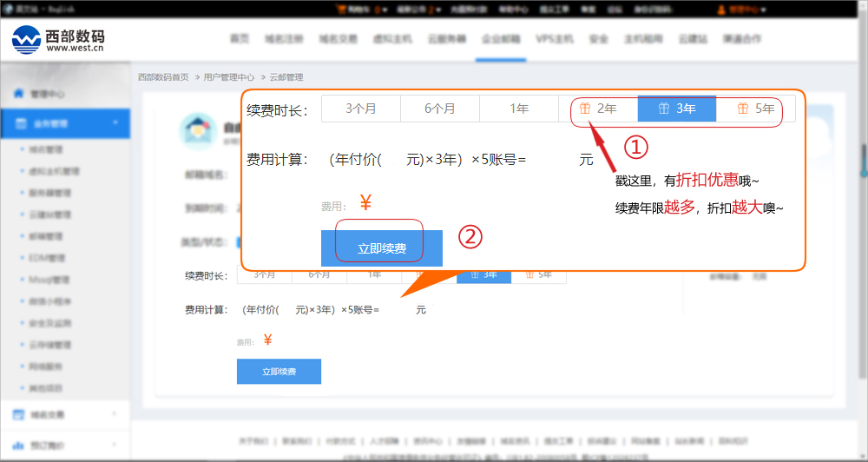The image size is (868, 462).
Task: Click the orange user icon in top bar
Action: [x=721, y=10]
